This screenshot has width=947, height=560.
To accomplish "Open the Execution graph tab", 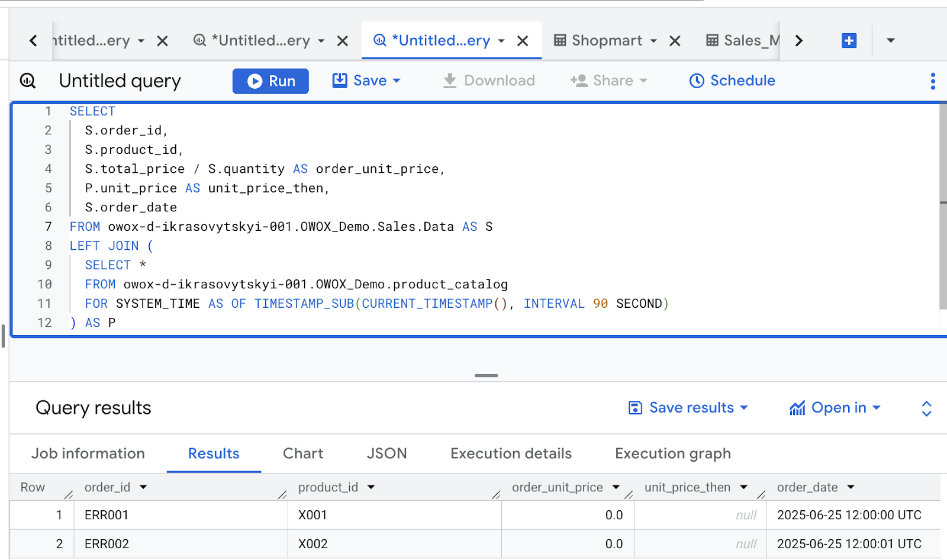I will 673,453.
